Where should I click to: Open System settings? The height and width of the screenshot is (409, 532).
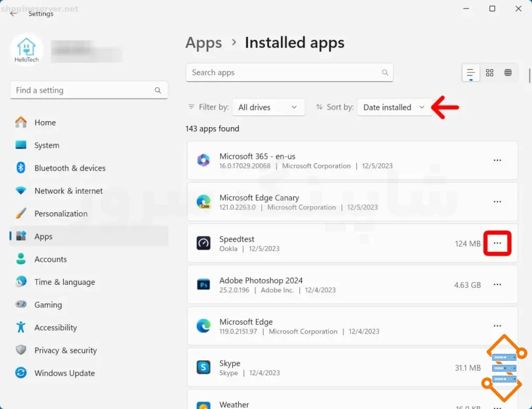[89, 146]
